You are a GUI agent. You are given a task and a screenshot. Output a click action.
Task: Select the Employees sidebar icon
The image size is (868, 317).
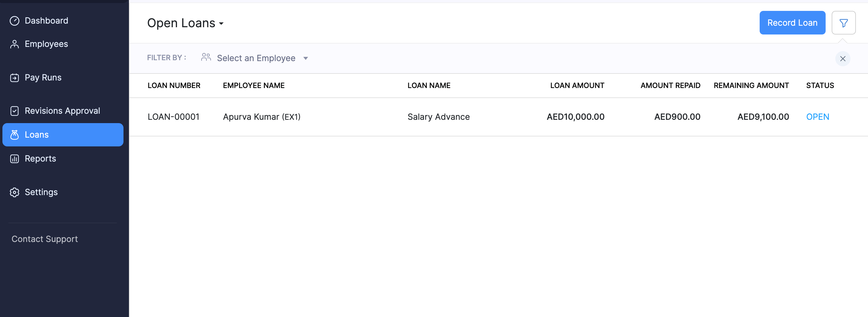point(15,44)
